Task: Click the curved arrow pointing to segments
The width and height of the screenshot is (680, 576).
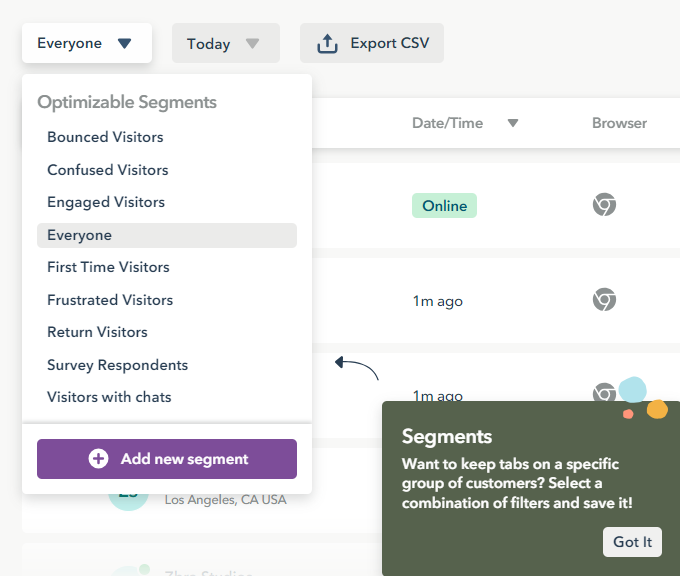Action: 356,368
